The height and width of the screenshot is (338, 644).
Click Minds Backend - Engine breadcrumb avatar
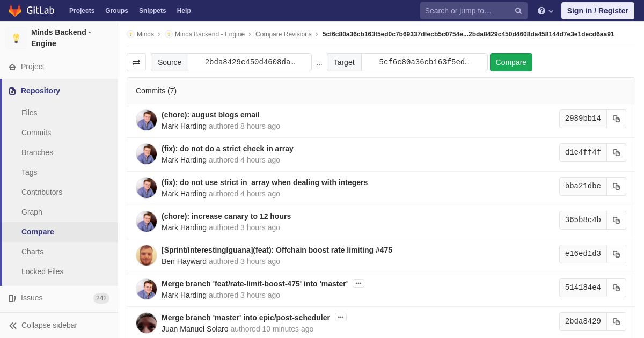[x=169, y=34]
